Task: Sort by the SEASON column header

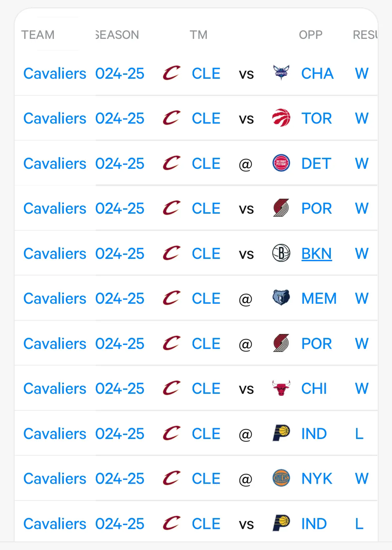Action: 117,35
